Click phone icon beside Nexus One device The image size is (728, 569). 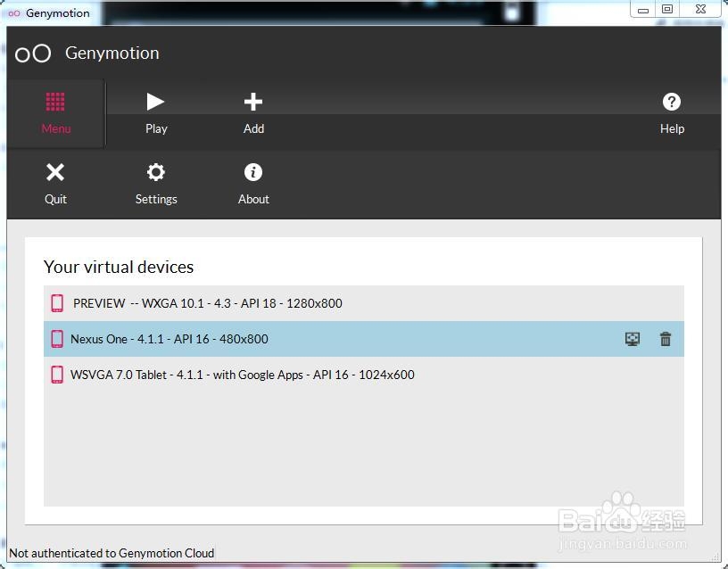[57, 339]
